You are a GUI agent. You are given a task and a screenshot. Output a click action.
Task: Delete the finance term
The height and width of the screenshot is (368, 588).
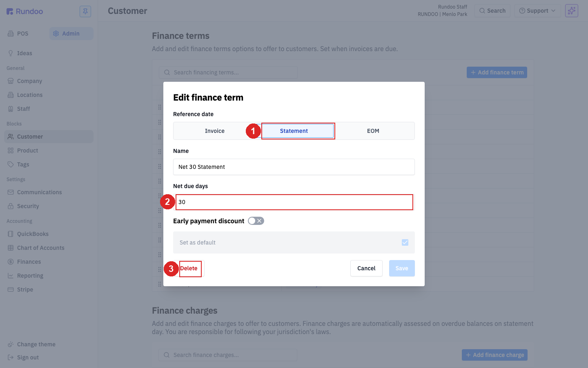click(x=189, y=268)
